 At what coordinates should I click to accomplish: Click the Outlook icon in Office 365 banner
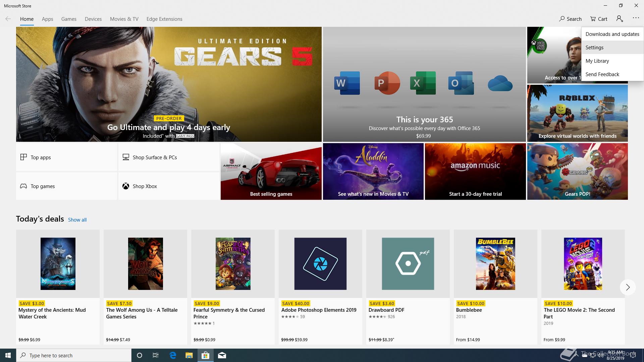pyautogui.click(x=461, y=83)
